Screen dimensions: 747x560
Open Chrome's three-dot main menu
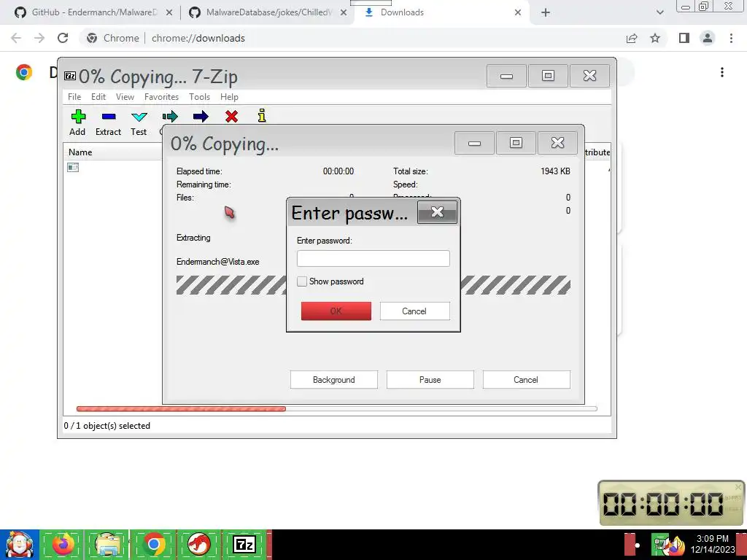point(731,38)
